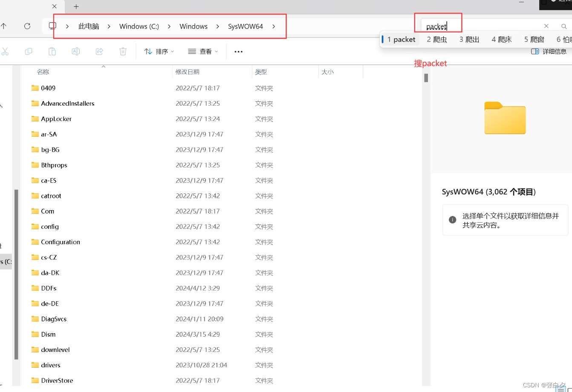572x392 pixels.
Task: Select the Configuration folder
Action: click(x=61, y=242)
